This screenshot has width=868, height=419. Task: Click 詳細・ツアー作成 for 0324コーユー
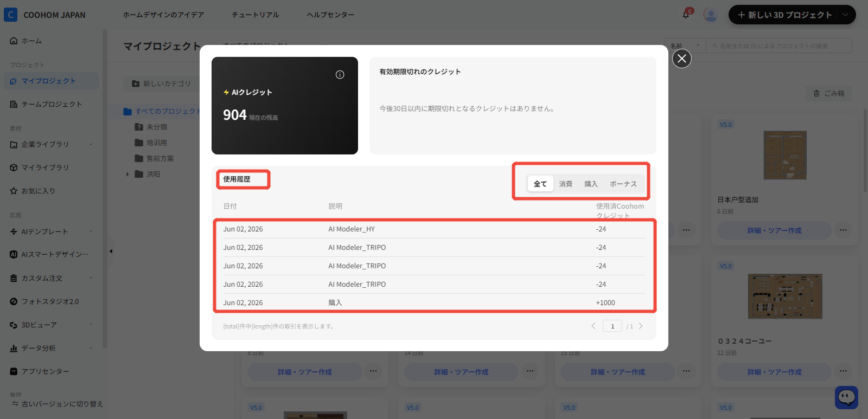click(x=774, y=371)
